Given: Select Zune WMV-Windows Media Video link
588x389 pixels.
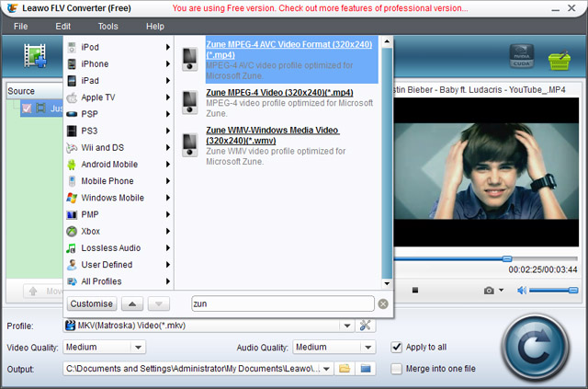Looking at the screenshot, I should 273,135.
